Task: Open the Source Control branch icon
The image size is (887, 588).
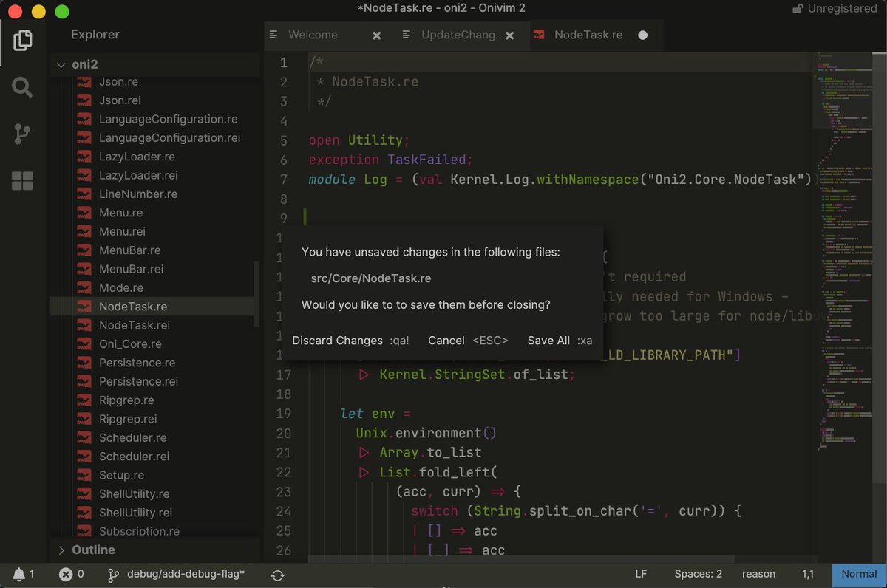Action: [23, 134]
